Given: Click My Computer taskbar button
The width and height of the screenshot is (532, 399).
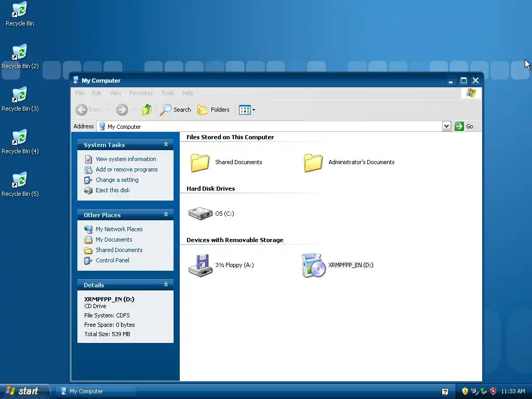Looking at the screenshot, I should [96, 391].
